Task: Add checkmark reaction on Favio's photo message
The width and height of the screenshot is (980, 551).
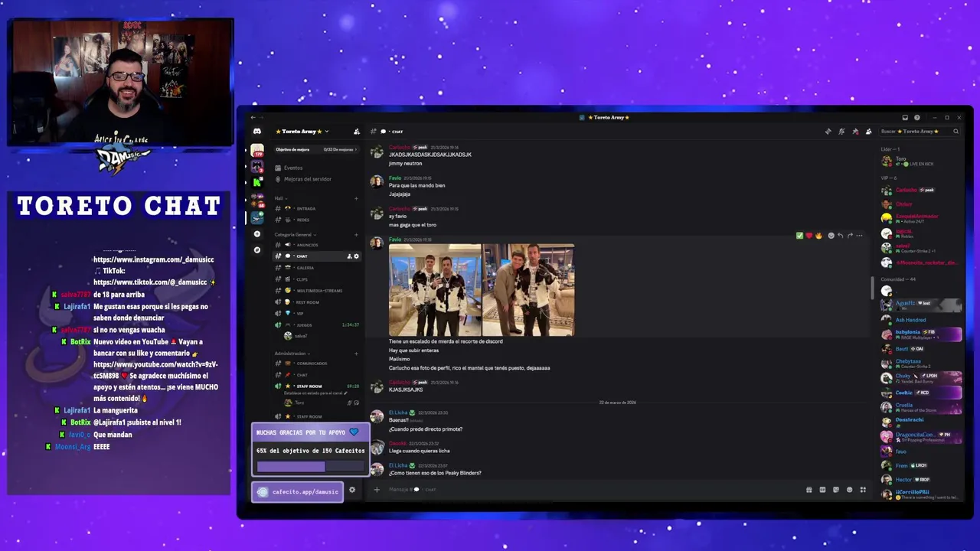Action: point(799,236)
